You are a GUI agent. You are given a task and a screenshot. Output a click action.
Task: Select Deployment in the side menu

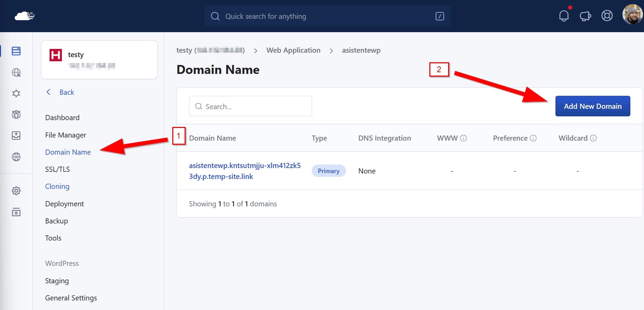64,204
